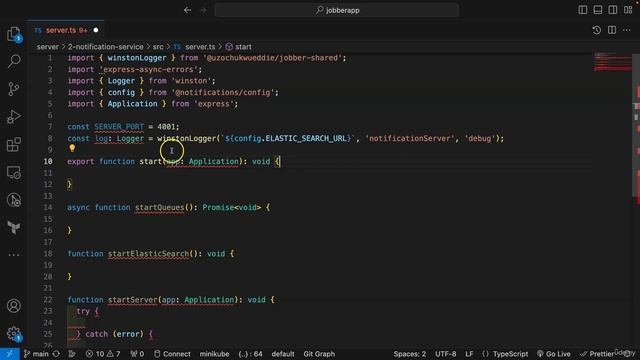Open errors and warnings count in status bar
Screen dimensions: 640x360
(103, 354)
